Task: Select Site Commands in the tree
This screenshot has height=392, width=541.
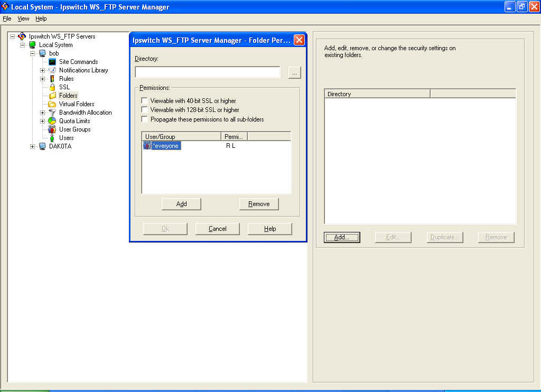Action: [x=79, y=62]
